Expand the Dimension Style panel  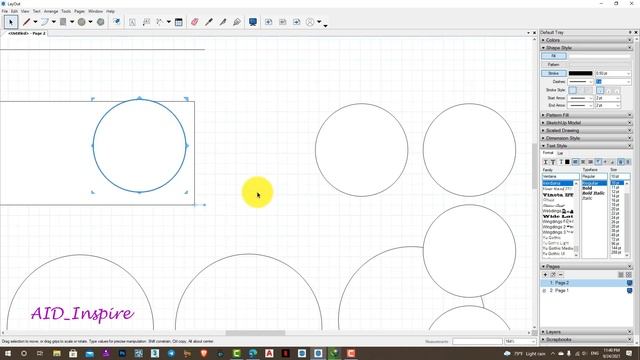tap(587, 138)
